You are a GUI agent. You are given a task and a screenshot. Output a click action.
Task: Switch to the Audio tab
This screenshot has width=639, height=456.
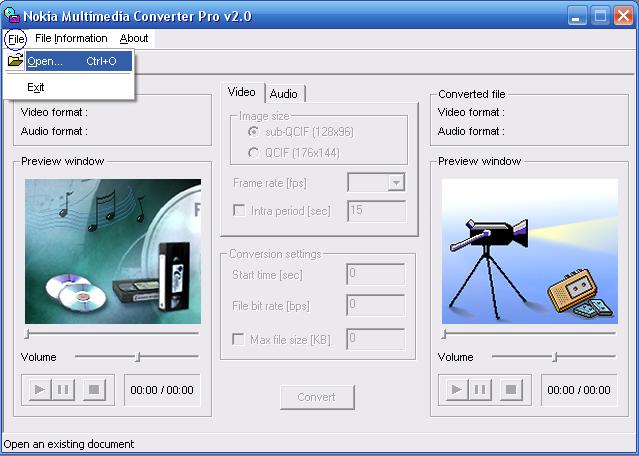click(x=284, y=94)
